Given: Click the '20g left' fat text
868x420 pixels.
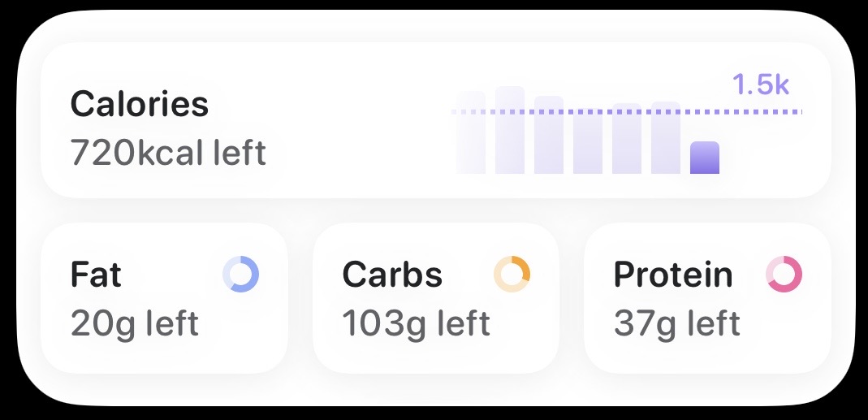Looking at the screenshot, I should coord(135,323).
